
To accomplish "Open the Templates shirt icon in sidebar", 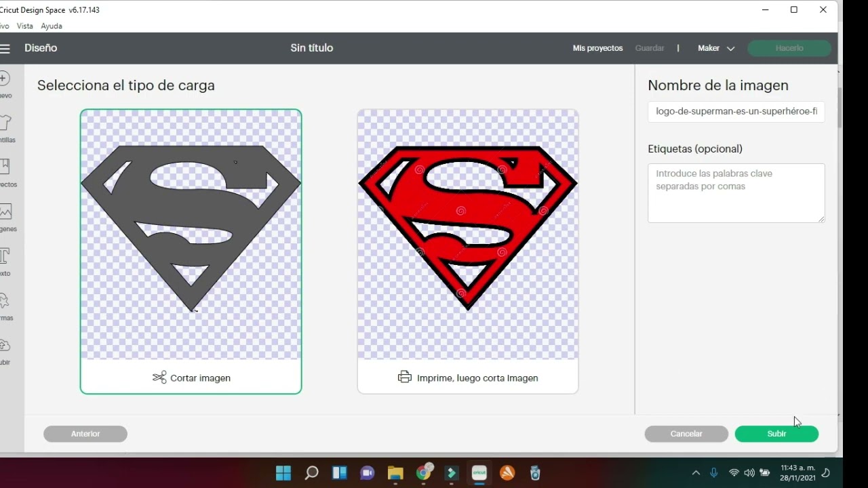I will point(5,122).
